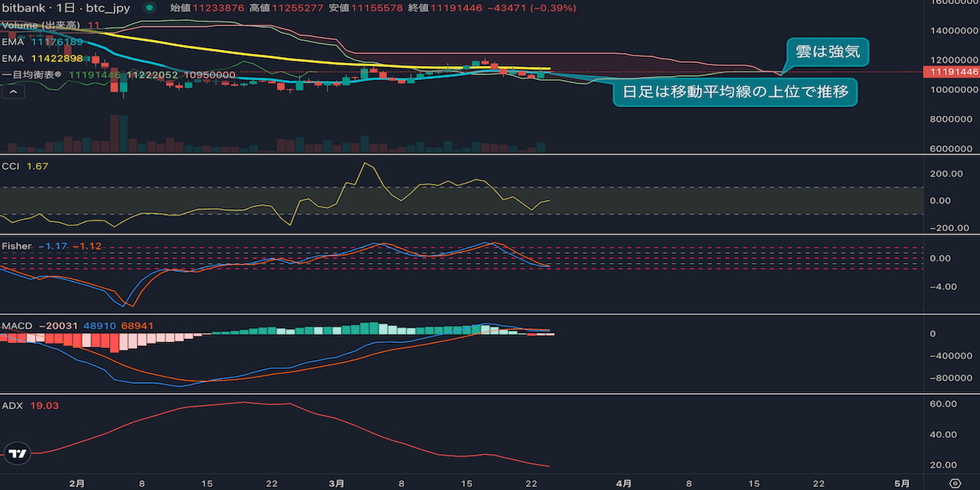Click the current price label 11191446
This screenshot has height=490, width=980.
point(950,72)
